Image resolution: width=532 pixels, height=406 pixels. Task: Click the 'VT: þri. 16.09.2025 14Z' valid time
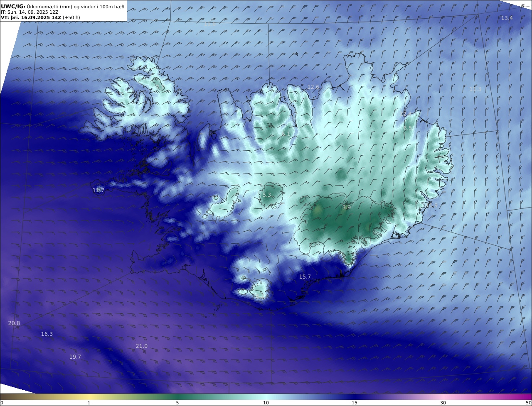[31, 18]
